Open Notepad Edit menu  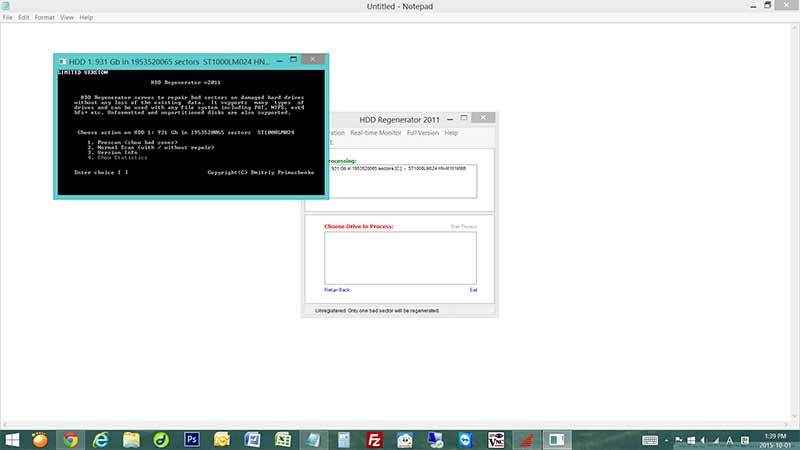tap(23, 17)
